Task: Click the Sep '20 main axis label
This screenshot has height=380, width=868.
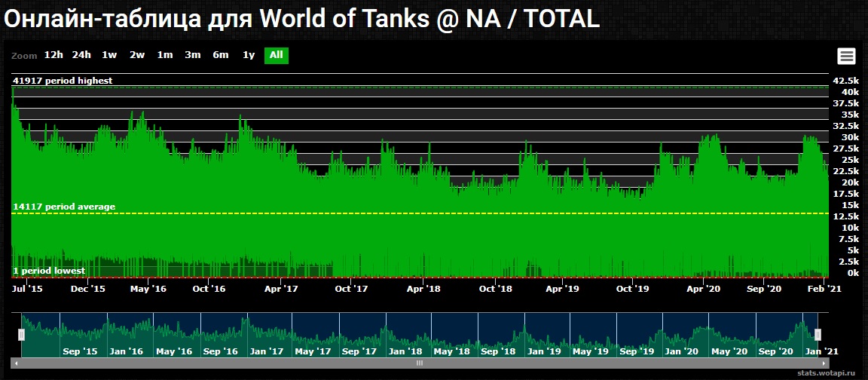Action: tap(764, 290)
